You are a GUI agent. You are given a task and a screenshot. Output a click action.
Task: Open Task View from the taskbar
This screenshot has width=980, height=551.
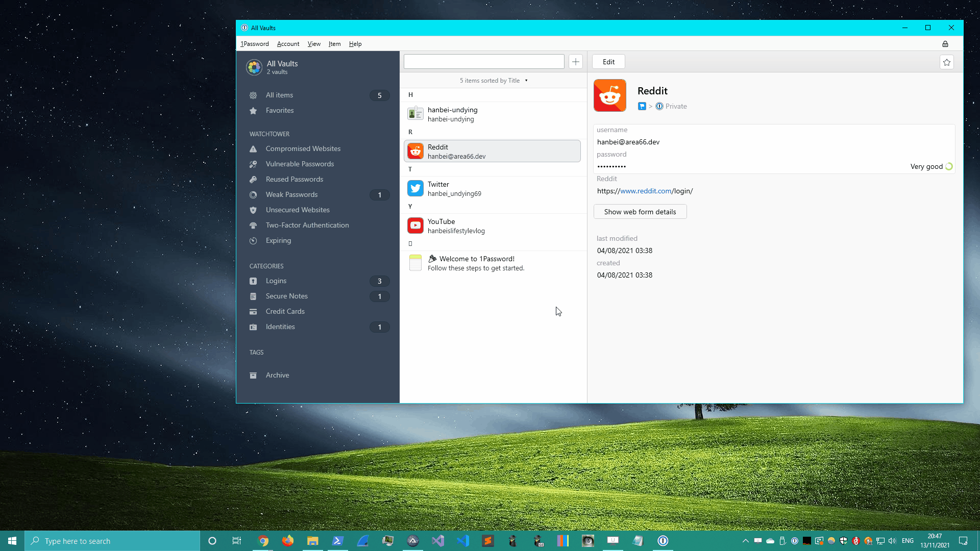pyautogui.click(x=237, y=541)
